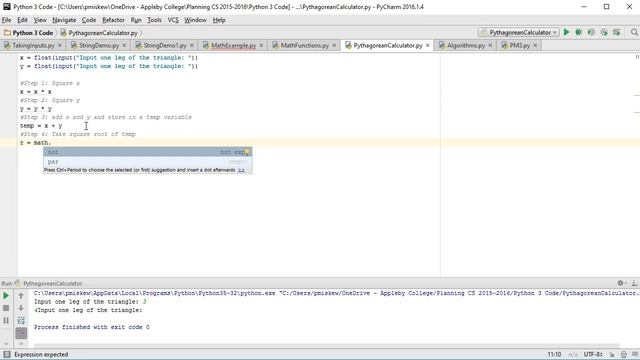The image size is (640, 360).
Task: Open the Tools menu
Action: (x=154, y=20)
